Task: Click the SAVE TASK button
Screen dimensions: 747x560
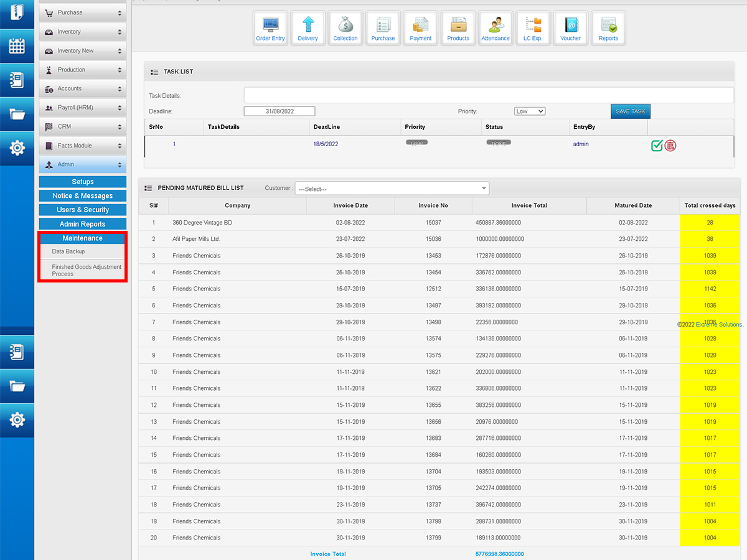Action: coord(630,111)
